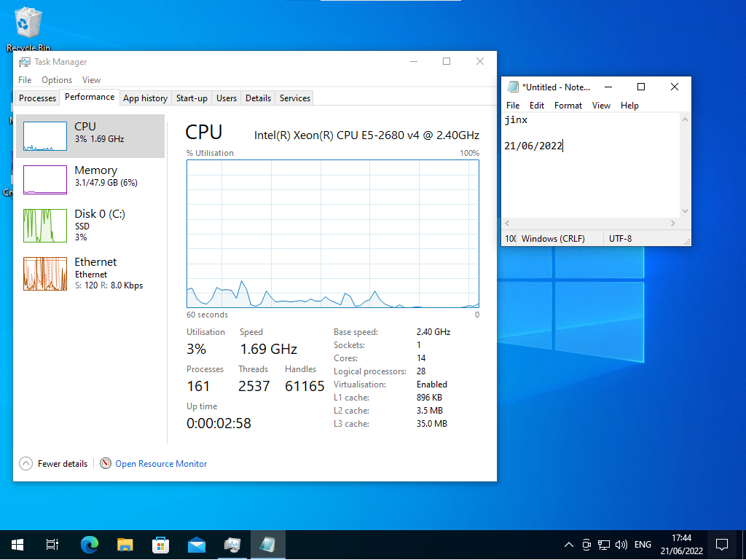This screenshot has width=746, height=560.
Task: Open Microsoft Store from taskbar
Action: pyautogui.click(x=160, y=544)
